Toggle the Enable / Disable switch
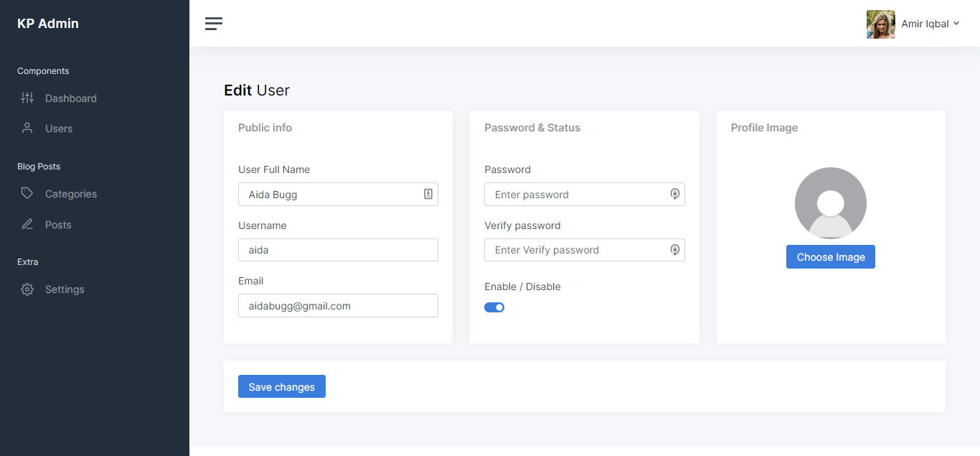The width and height of the screenshot is (980, 456). tap(494, 307)
